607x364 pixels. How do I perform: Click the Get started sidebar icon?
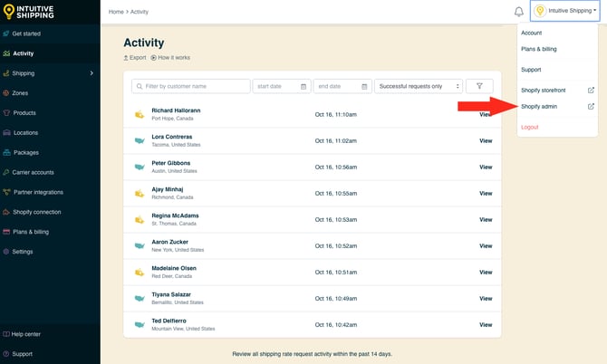click(6, 34)
